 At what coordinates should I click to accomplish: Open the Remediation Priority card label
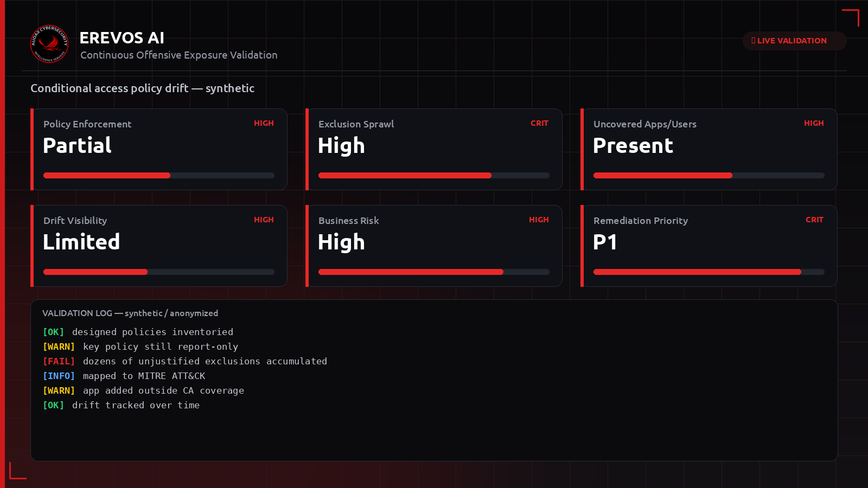[x=641, y=221]
